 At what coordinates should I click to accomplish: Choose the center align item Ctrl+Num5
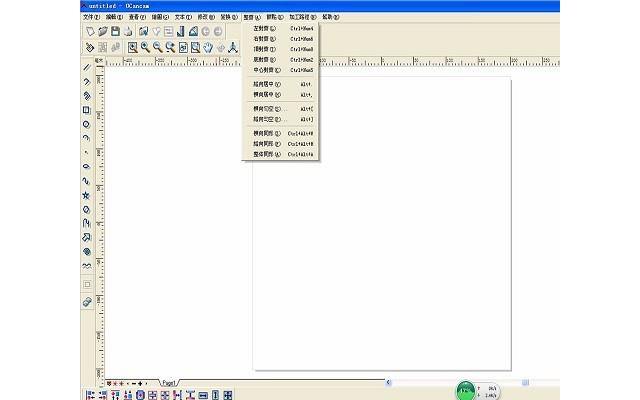280,70
